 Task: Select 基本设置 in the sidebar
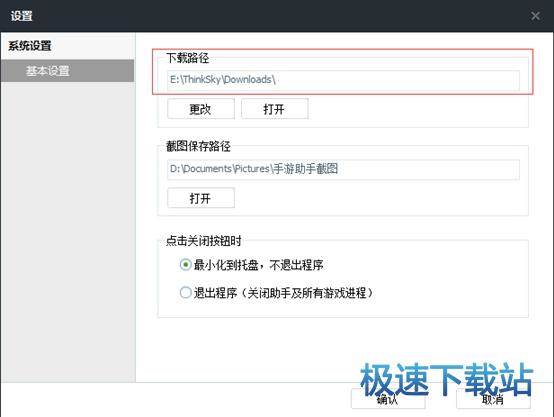67,71
